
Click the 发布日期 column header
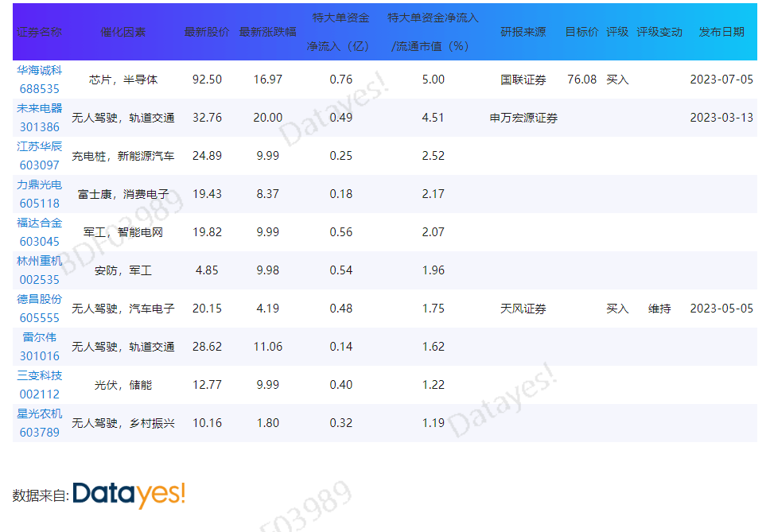coord(721,33)
